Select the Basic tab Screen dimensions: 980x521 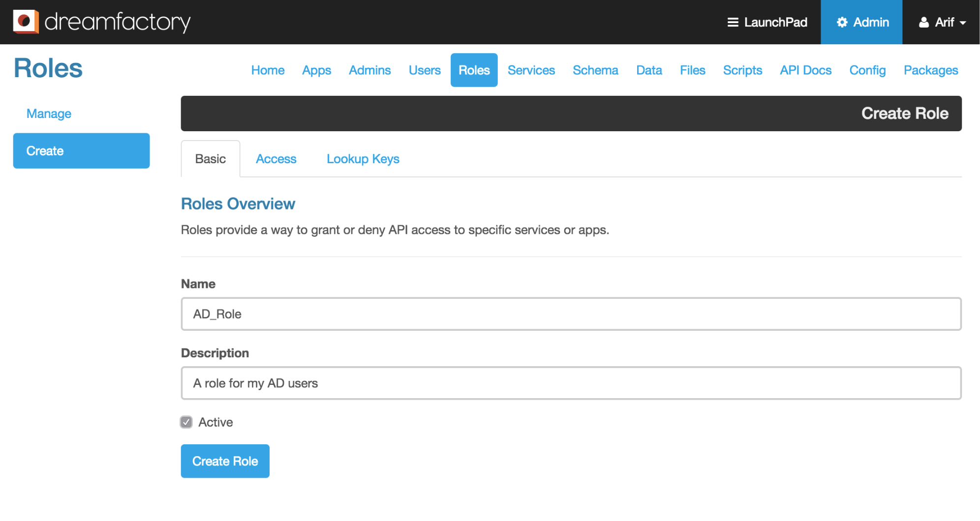coord(210,159)
